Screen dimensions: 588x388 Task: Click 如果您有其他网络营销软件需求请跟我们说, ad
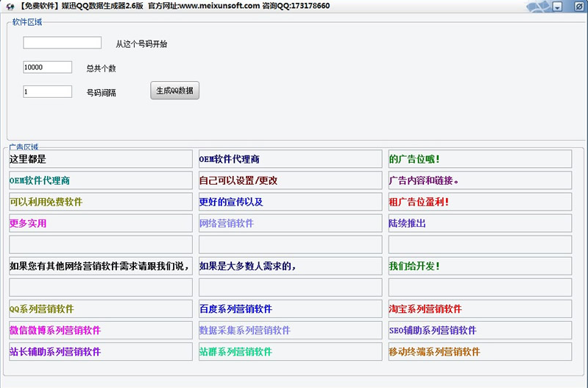[x=101, y=266]
